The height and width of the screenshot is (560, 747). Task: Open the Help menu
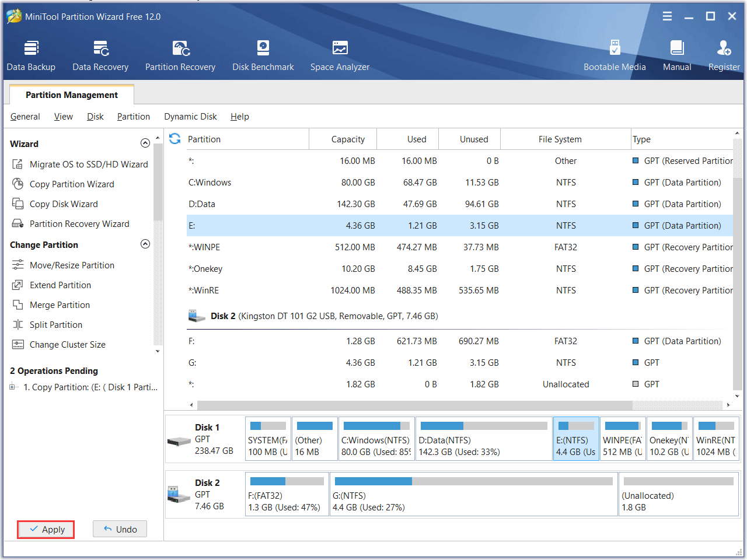point(240,117)
